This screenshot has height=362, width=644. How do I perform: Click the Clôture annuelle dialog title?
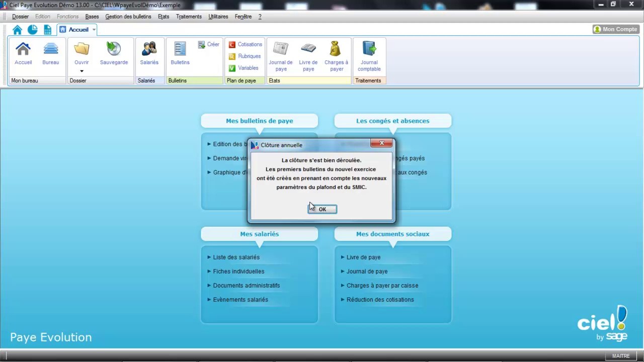click(x=282, y=145)
